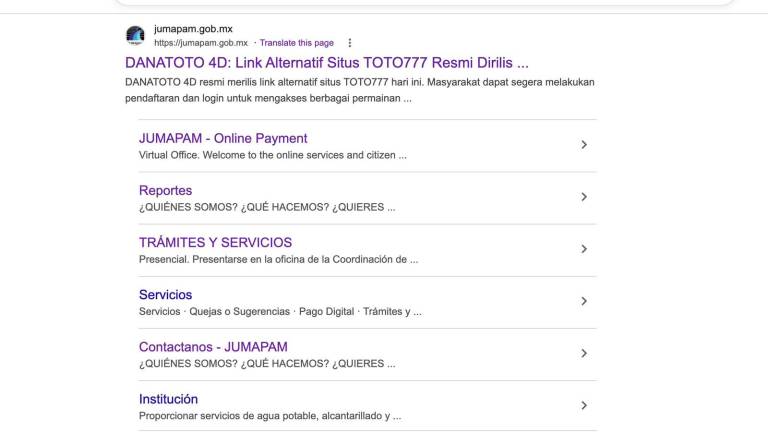Image resolution: width=768 pixels, height=432 pixels.
Task: Click snippet text starting 'DANATOTO 4D resmi merilis'
Action: pyautogui.click(x=360, y=90)
